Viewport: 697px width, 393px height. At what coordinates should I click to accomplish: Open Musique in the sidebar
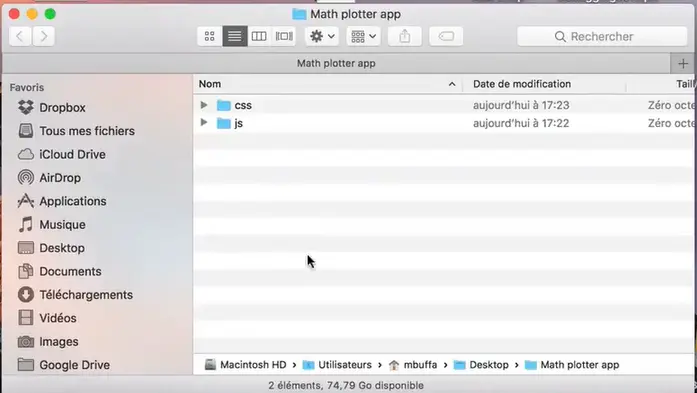(x=62, y=225)
